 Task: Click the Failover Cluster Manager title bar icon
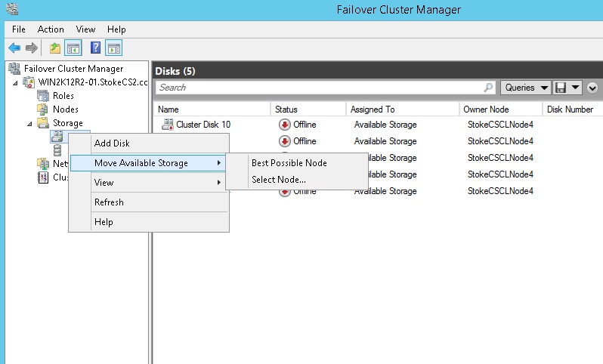(12, 9)
